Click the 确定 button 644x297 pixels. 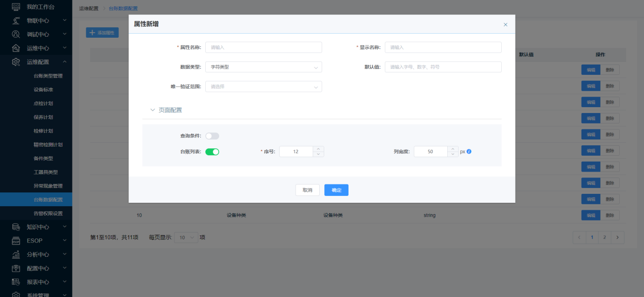tap(336, 190)
